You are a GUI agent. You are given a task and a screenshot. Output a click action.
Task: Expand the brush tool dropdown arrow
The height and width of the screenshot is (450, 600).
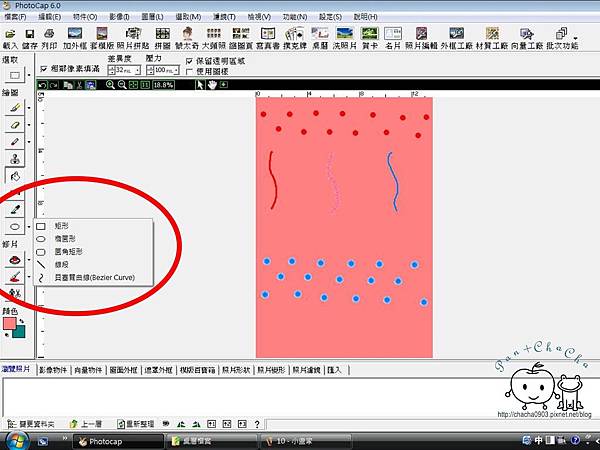[x=29, y=108]
